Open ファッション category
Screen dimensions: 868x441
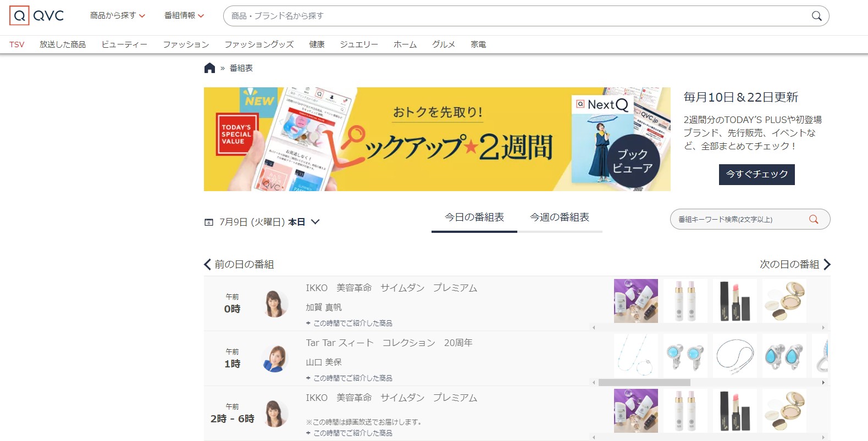click(186, 44)
